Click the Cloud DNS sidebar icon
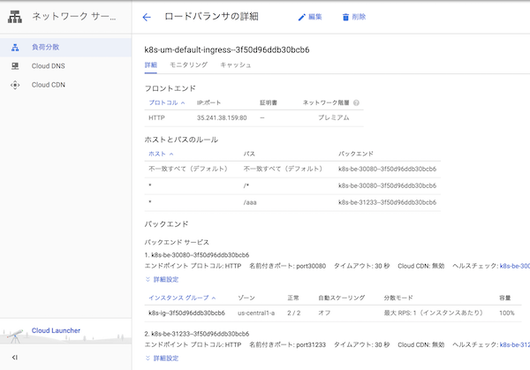 click(x=15, y=66)
